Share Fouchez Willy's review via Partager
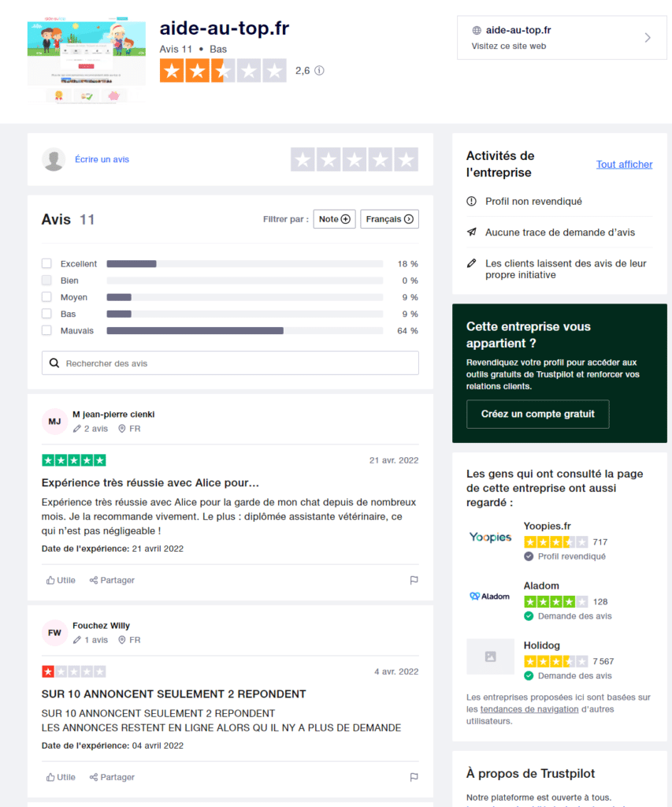672x807 pixels. pyautogui.click(x=112, y=777)
